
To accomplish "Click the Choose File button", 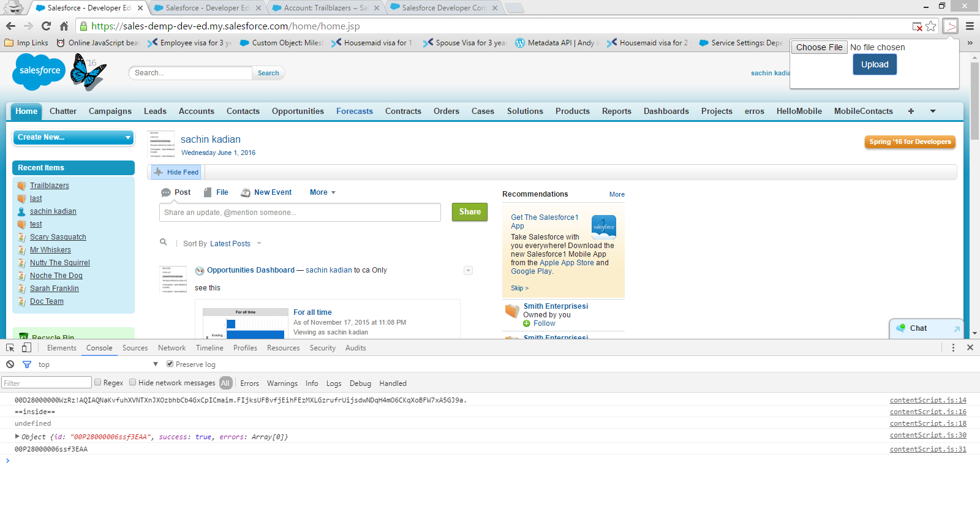I will point(819,47).
